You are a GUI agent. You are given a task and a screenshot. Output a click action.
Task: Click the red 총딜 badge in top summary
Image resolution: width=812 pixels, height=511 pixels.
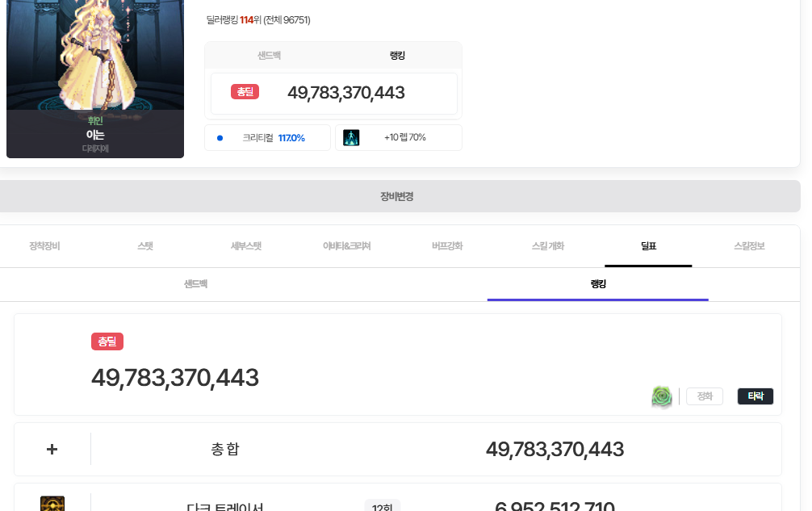pos(245,92)
